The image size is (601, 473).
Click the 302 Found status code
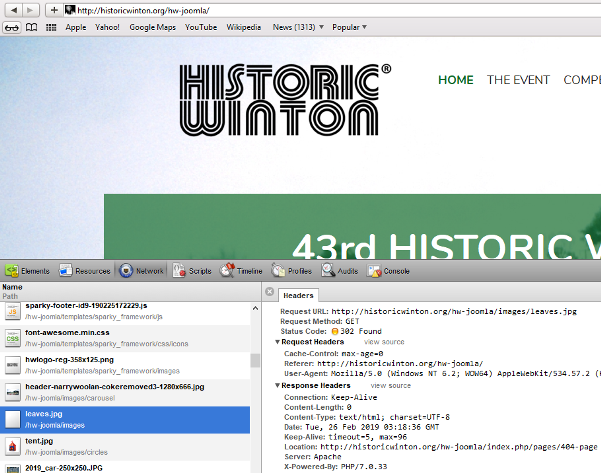[356, 331]
